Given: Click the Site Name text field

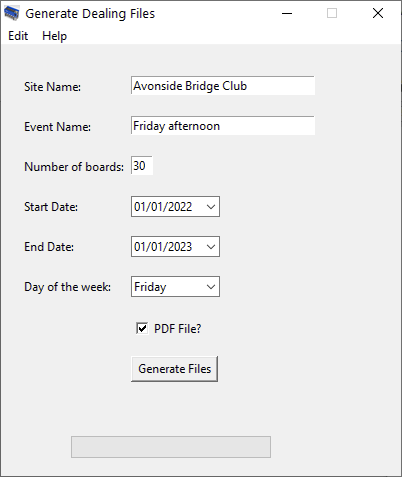Looking at the screenshot, I should coord(223,86).
